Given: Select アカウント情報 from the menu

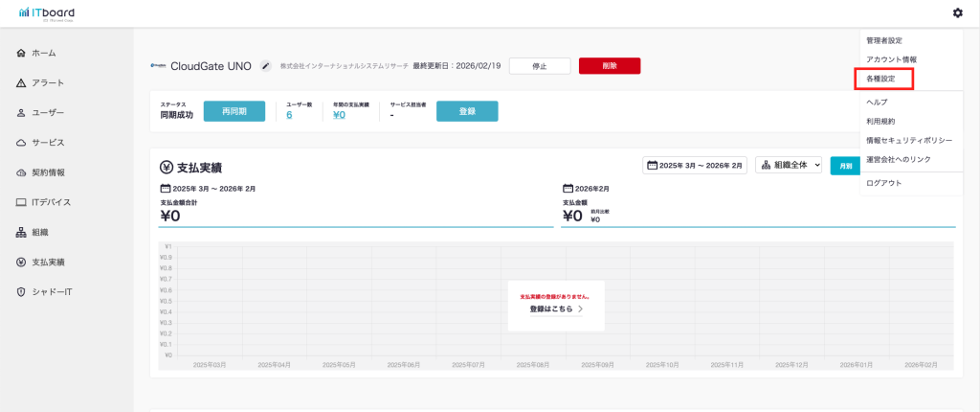Looking at the screenshot, I should (x=891, y=59).
